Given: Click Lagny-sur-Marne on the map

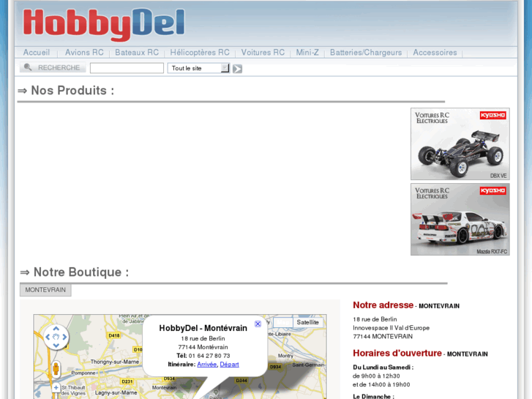Looking at the screenshot, I should click(x=116, y=393).
